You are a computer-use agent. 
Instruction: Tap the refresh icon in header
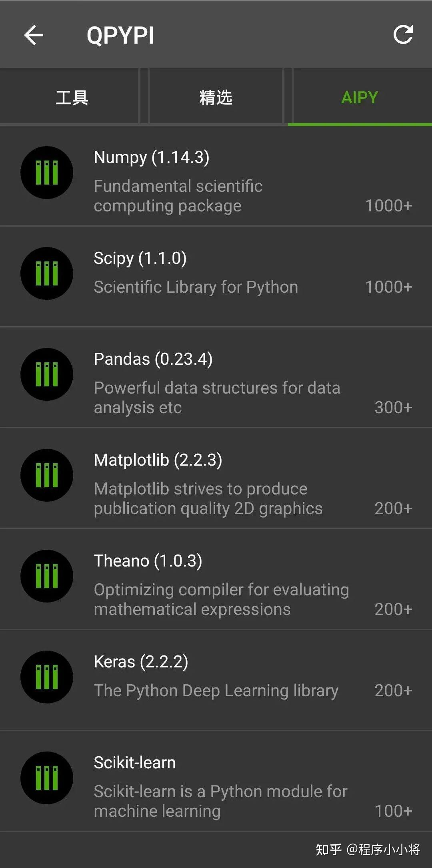pyautogui.click(x=403, y=34)
